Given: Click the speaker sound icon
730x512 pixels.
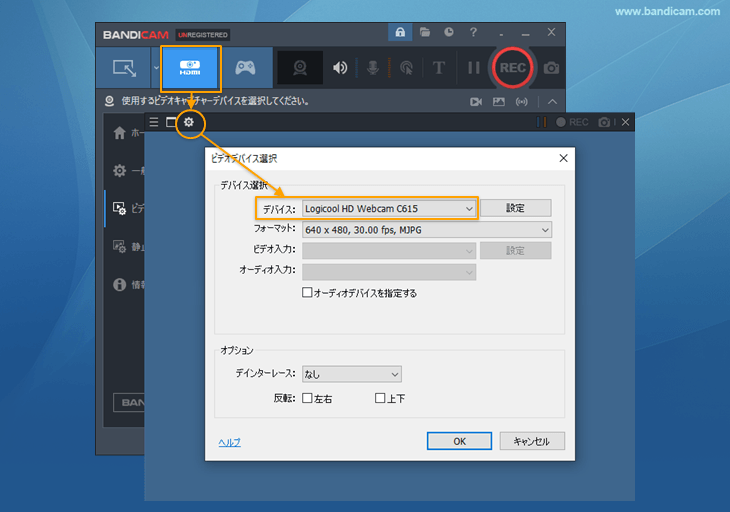Looking at the screenshot, I should (340, 68).
